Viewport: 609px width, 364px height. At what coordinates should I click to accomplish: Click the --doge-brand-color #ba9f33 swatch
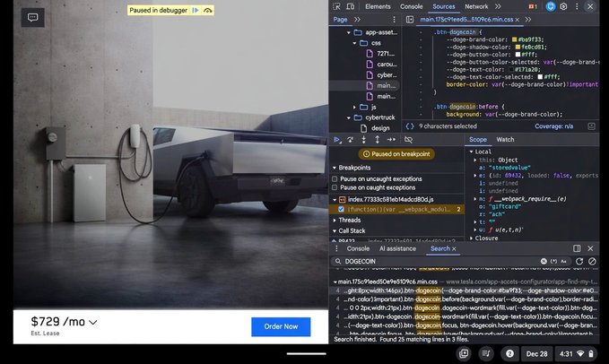515,39
